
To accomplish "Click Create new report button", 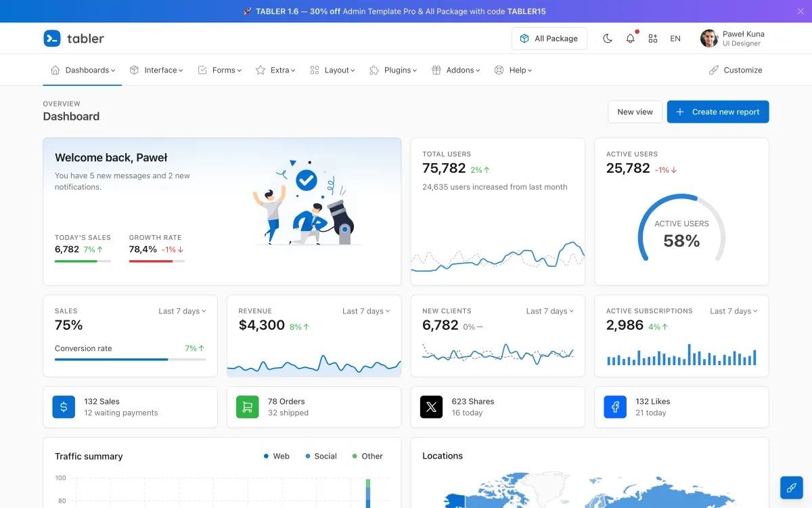I will click(x=718, y=112).
